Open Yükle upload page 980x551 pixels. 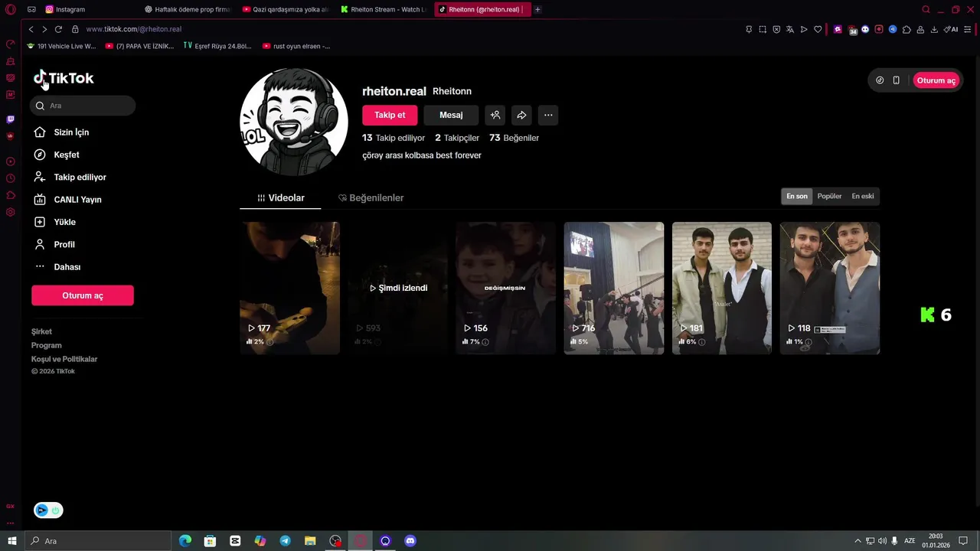[55, 222]
